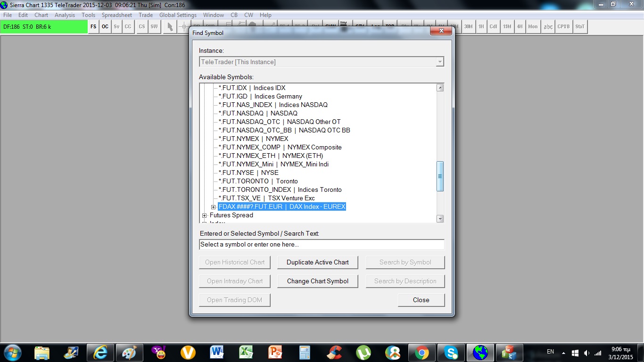This screenshot has height=362, width=644.
Task: Open the Chart menu
Action: point(41,15)
